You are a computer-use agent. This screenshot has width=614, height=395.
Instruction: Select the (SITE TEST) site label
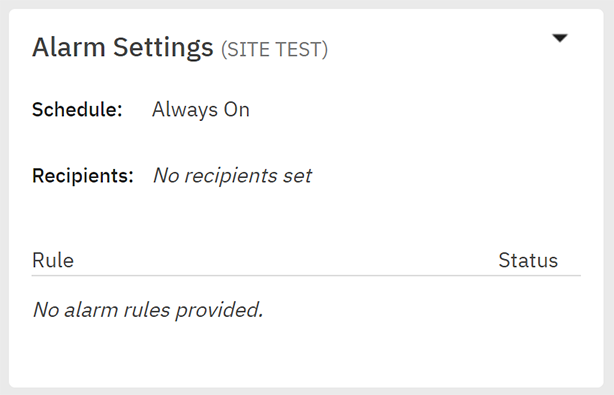click(x=274, y=50)
